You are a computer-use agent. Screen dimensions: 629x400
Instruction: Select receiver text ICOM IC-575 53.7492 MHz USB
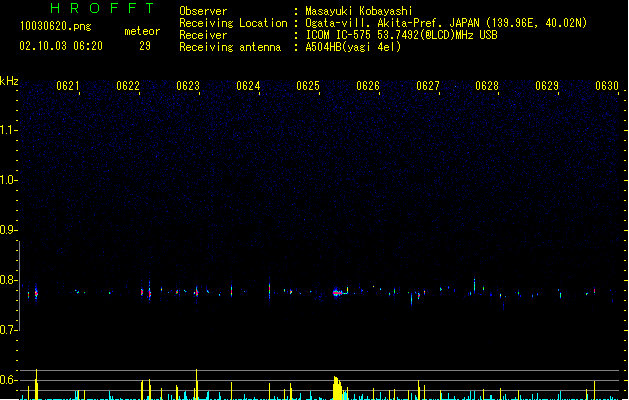coord(402,35)
